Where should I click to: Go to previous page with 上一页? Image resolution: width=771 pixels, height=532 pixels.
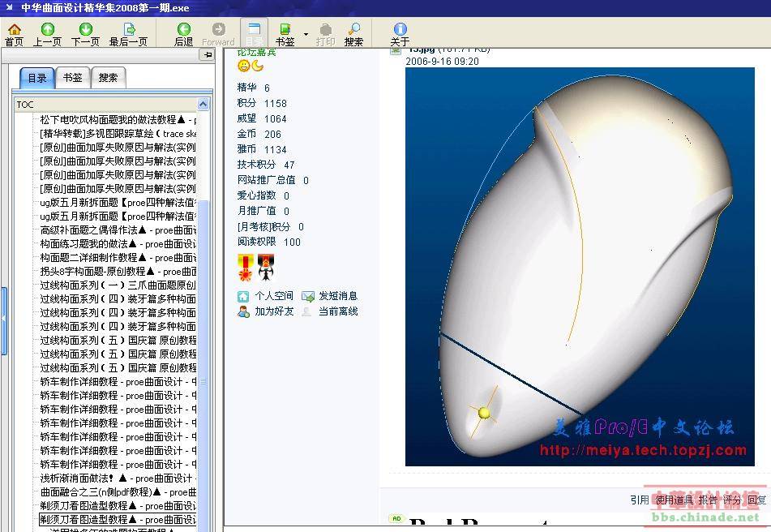point(47,35)
